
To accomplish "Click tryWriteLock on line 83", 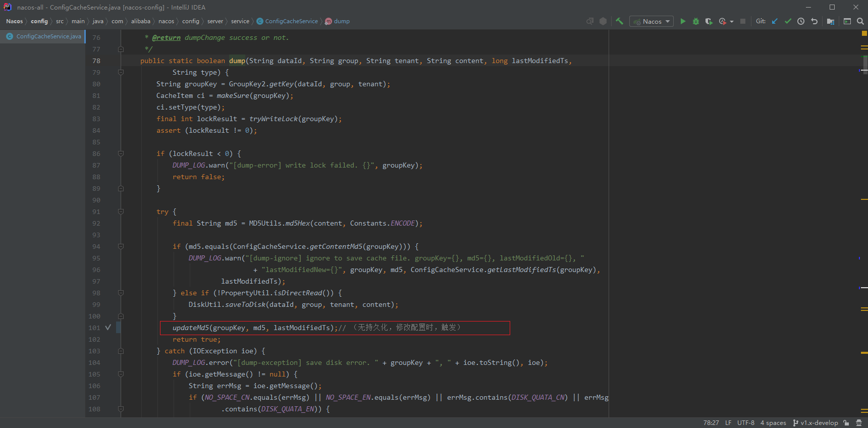I will click(274, 119).
